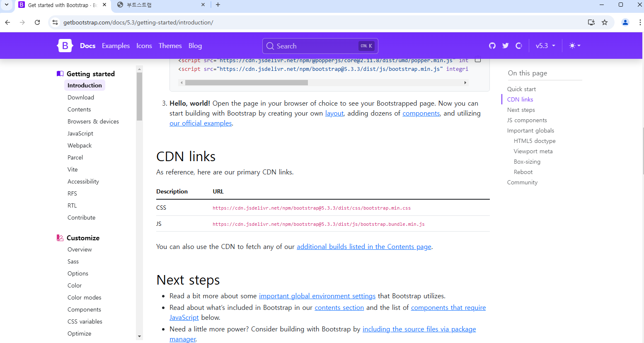Screen dimensions: 644x343
Task: Follow the contents section link
Action: [x=339, y=308]
